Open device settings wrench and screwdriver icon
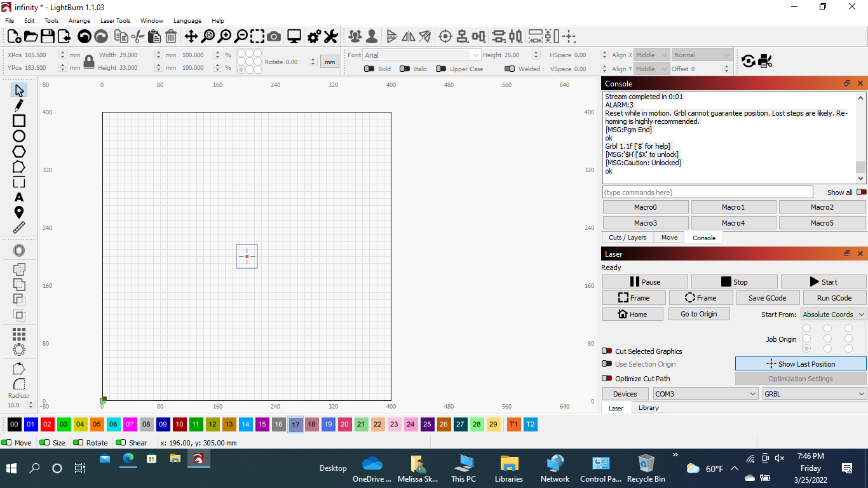The height and width of the screenshot is (488, 868). pyautogui.click(x=330, y=37)
